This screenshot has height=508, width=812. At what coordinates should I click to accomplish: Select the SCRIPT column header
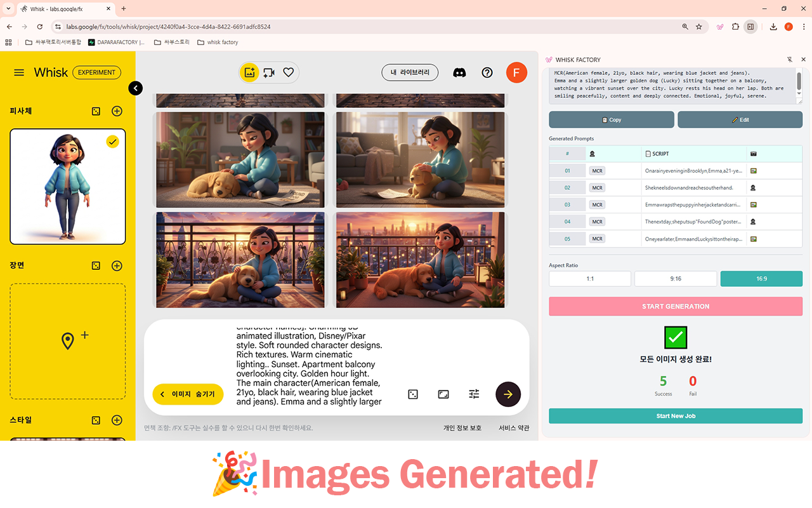(660, 153)
